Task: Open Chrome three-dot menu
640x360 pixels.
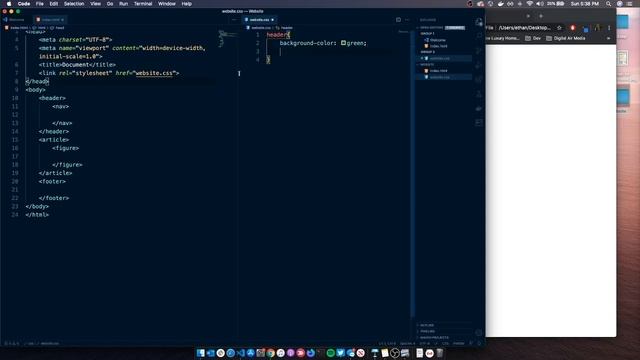Action: [x=609, y=28]
